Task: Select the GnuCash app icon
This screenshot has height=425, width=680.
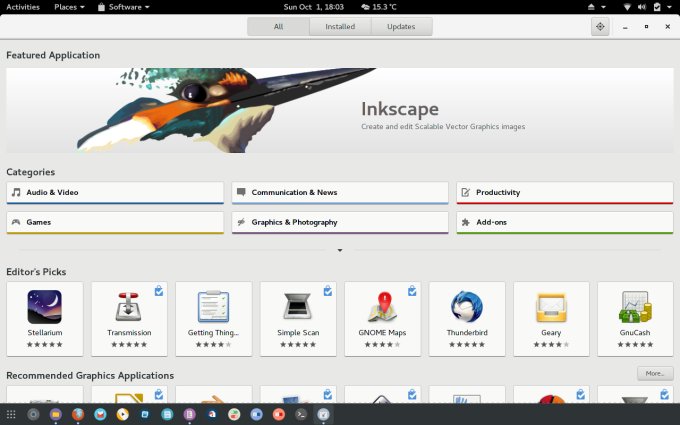Action: click(635, 307)
